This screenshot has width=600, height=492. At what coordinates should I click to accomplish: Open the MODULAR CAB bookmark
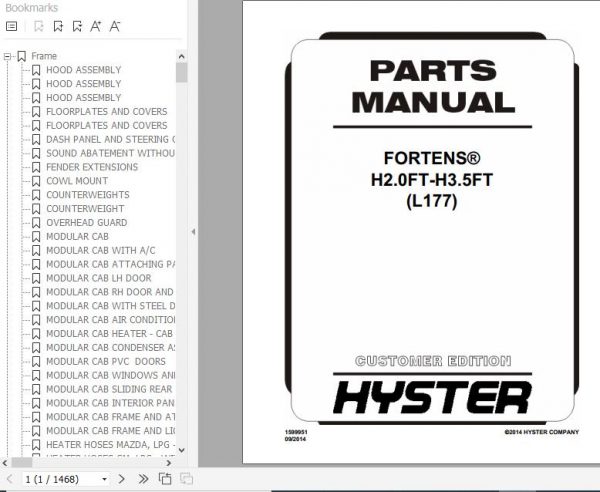(77, 236)
